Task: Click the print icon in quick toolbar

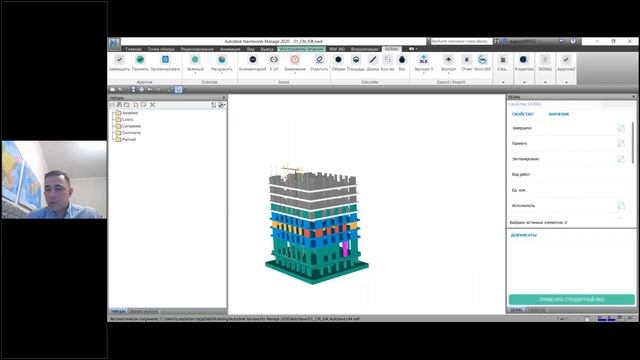Action: pos(141,89)
